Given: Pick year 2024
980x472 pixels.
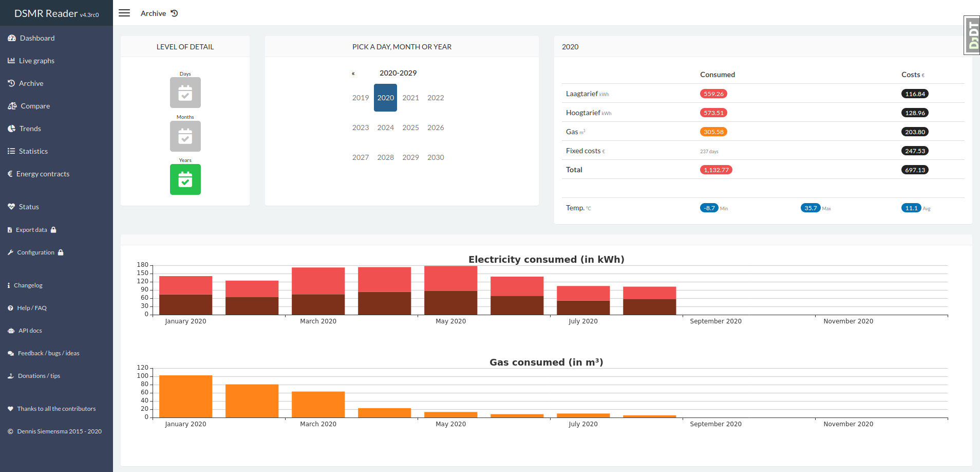Looking at the screenshot, I should click(386, 128).
